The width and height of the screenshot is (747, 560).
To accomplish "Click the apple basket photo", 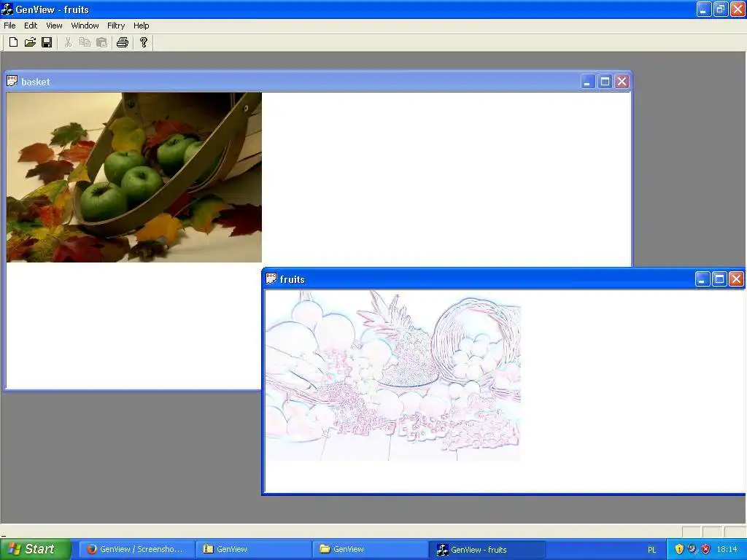I will click(x=134, y=177).
